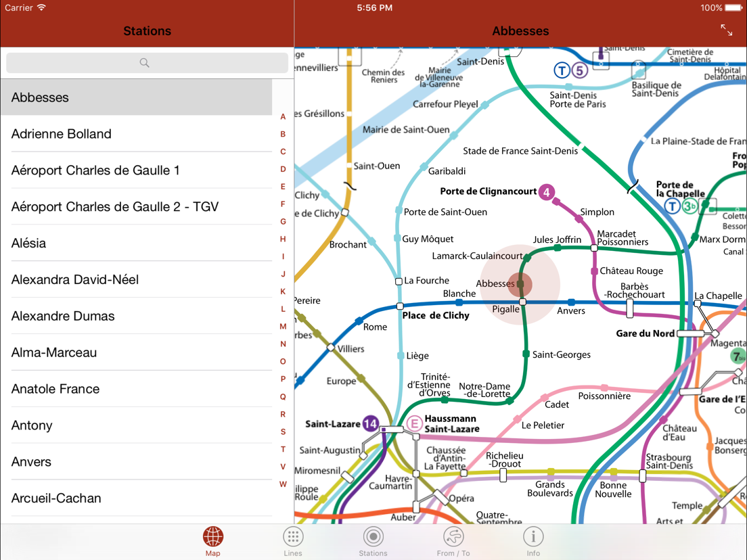Select Alésia station
This screenshot has width=747, height=560.
tap(137, 243)
